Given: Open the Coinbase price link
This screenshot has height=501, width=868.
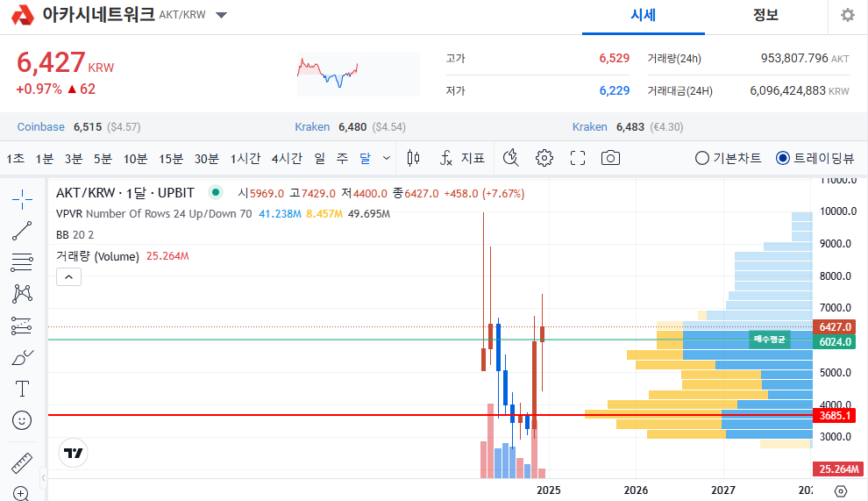Looking at the screenshot, I should click(40, 127).
